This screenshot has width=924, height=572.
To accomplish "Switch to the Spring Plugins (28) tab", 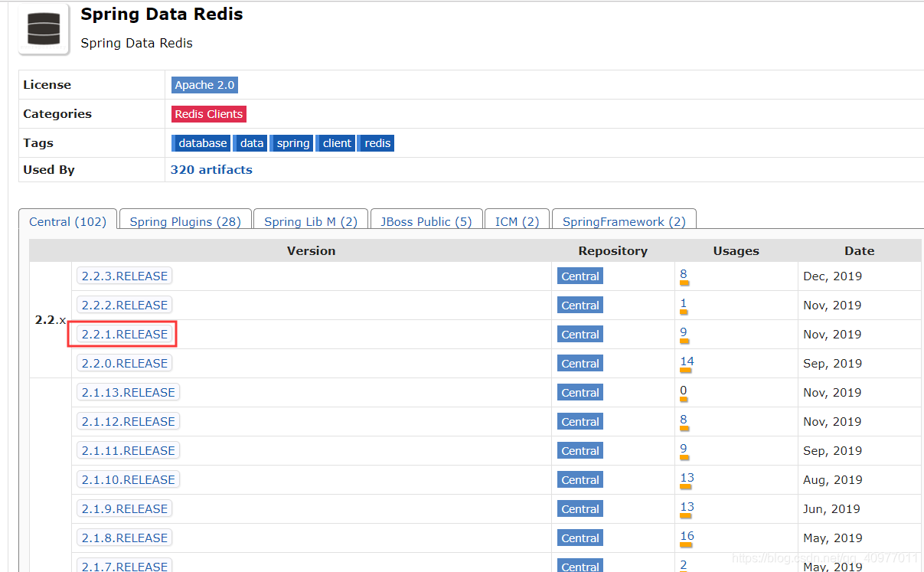I will (185, 221).
